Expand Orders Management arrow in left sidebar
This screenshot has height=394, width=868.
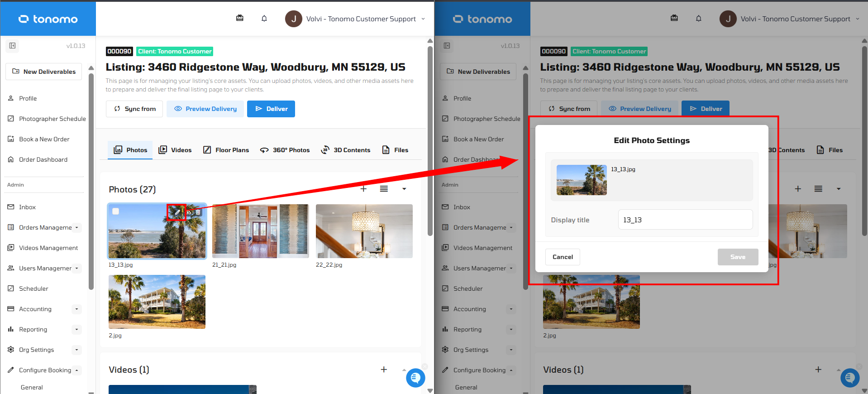[x=76, y=227]
